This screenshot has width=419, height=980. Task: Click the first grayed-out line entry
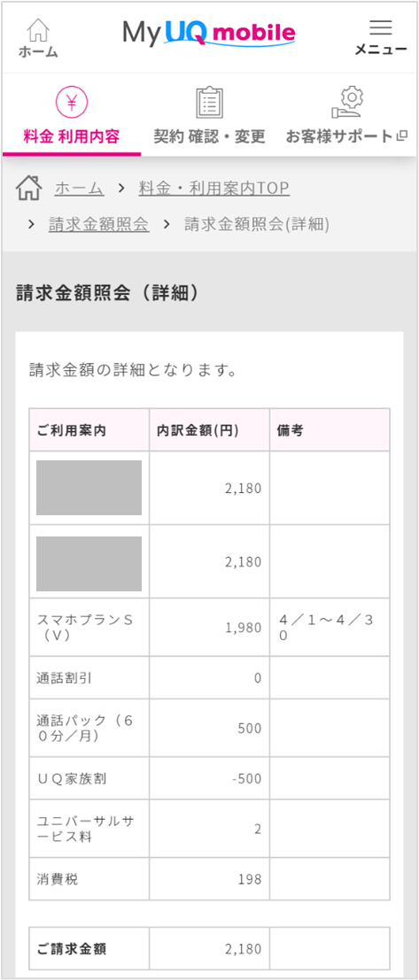[x=89, y=488]
